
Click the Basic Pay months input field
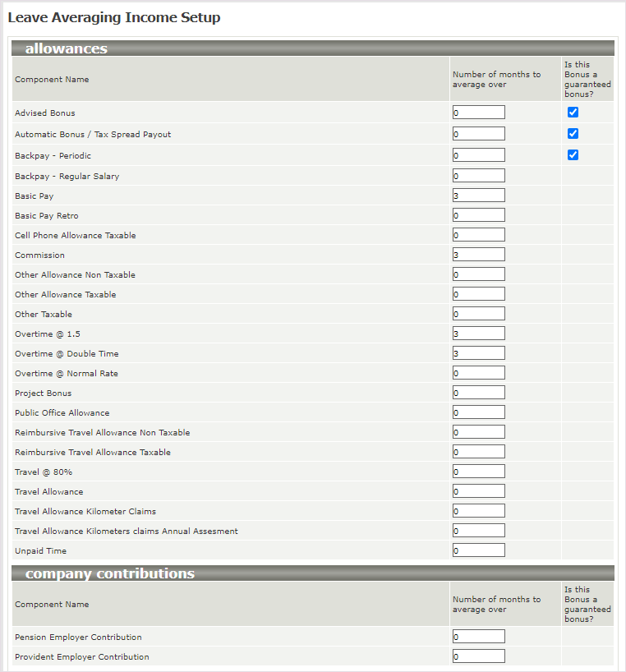coord(478,196)
